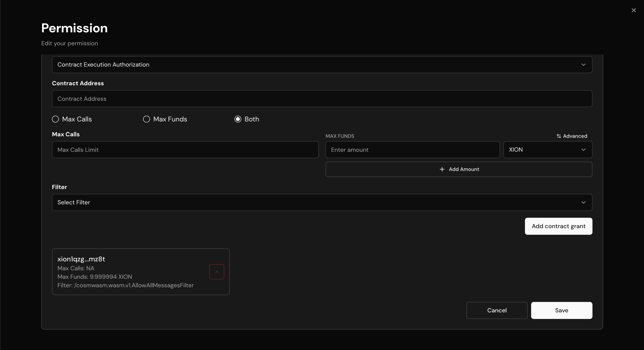The height and width of the screenshot is (350, 644).
Task: Select the Both radio option
Action: [238, 119]
